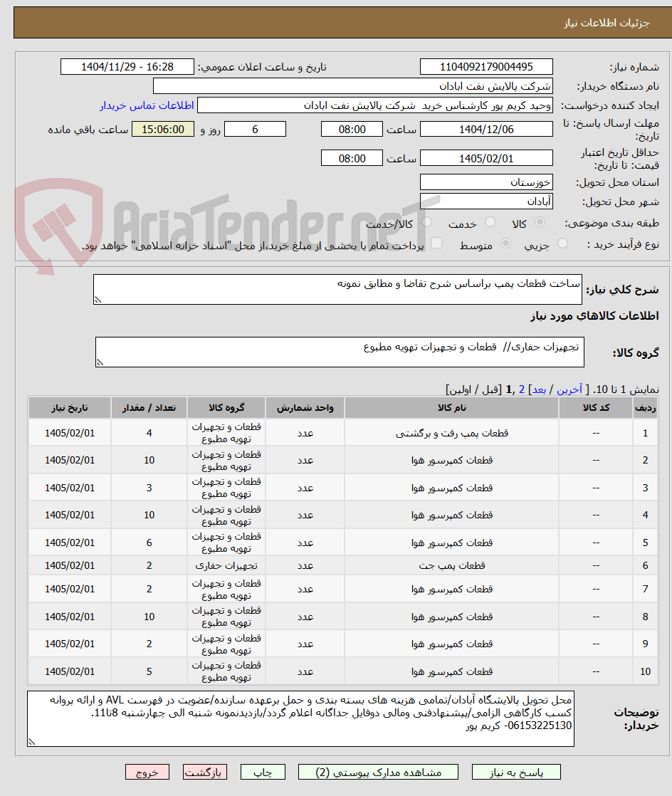
Task: Go to آخرین page link
Action: [x=569, y=389]
